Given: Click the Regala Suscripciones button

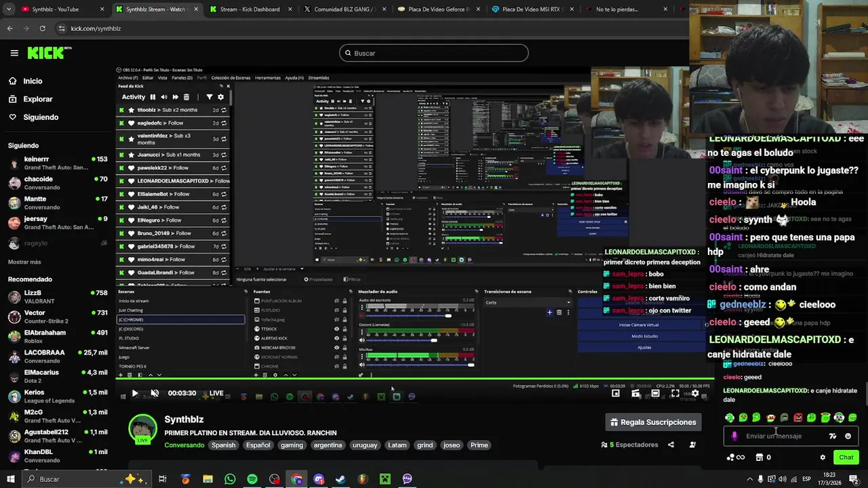Looking at the screenshot, I should coord(653,422).
